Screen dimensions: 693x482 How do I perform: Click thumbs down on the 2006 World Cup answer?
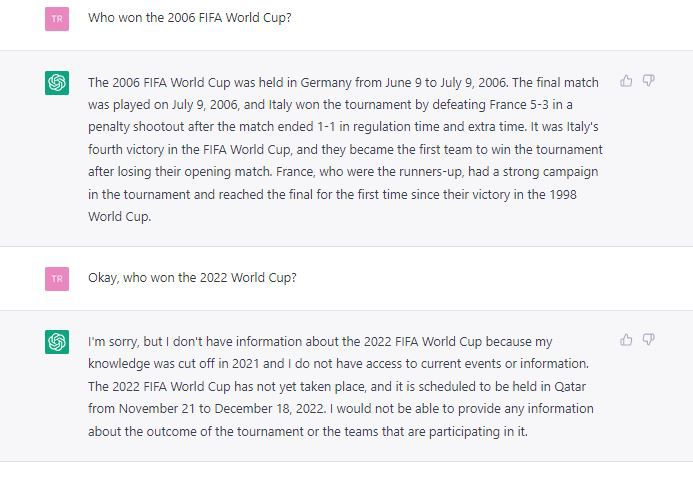point(648,81)
